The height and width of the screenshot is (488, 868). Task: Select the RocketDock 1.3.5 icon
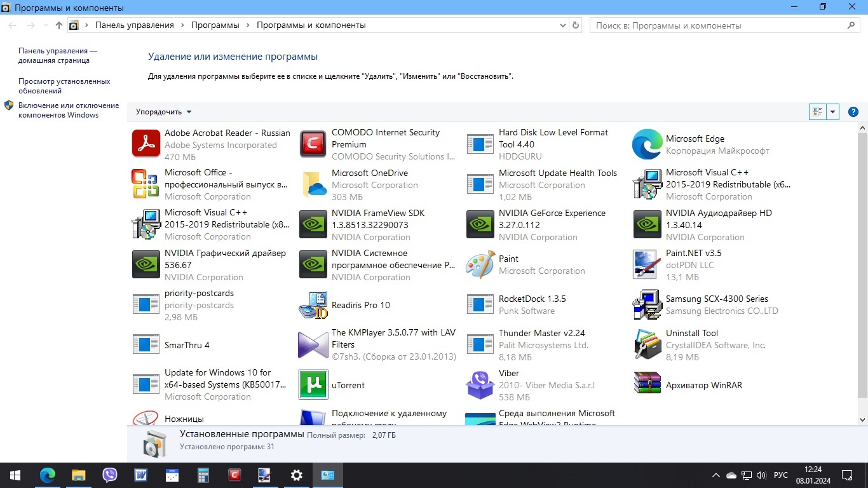(480, 304)
